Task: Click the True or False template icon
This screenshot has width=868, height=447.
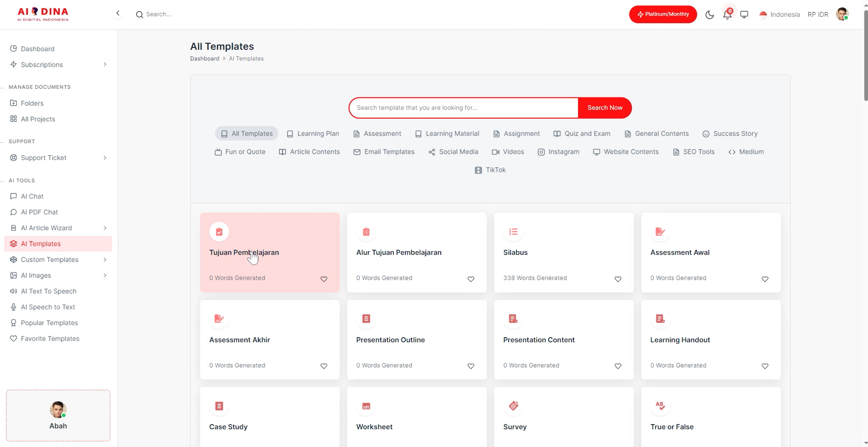Action: click(x=660, y=406)
